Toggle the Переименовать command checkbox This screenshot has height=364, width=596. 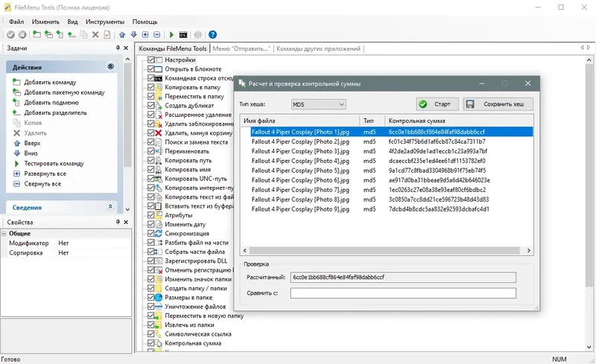[x=150, y=151]
